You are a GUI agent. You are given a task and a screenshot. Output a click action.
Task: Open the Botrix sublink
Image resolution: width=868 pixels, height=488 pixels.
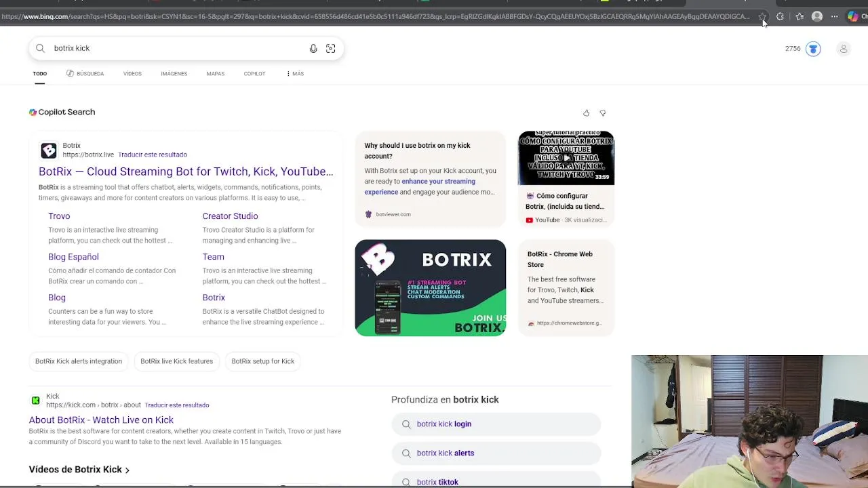click(214, 298)
